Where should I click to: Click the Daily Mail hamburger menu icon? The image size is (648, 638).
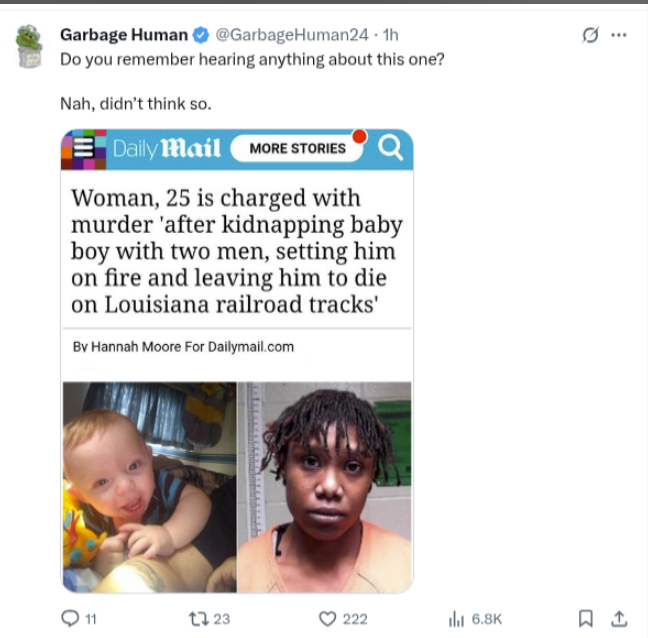click(84, 149)
